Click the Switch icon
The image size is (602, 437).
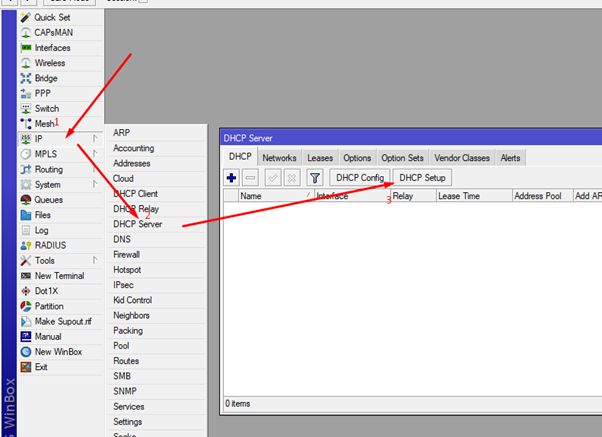coord(26,109)
